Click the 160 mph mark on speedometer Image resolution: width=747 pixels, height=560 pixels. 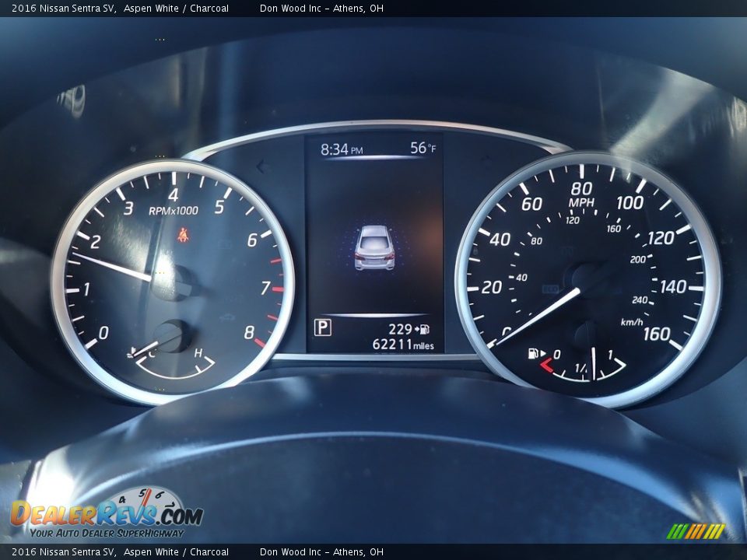click(x=657, y=334)
